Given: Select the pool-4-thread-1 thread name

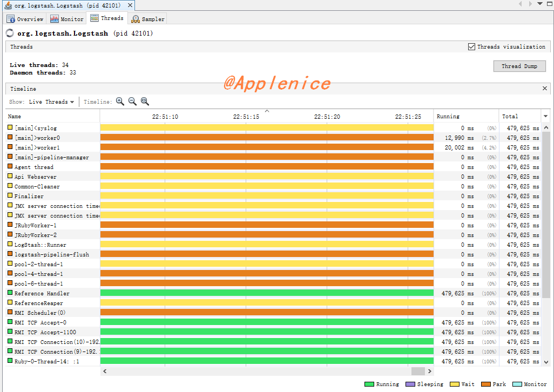Looking at the screenshot, I should click(39, 274).
